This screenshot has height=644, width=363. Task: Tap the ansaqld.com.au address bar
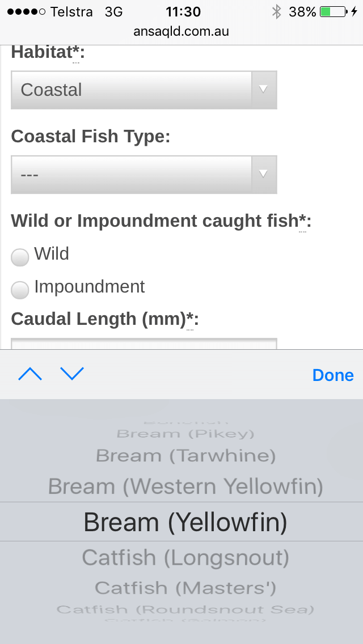click(181, 31)
